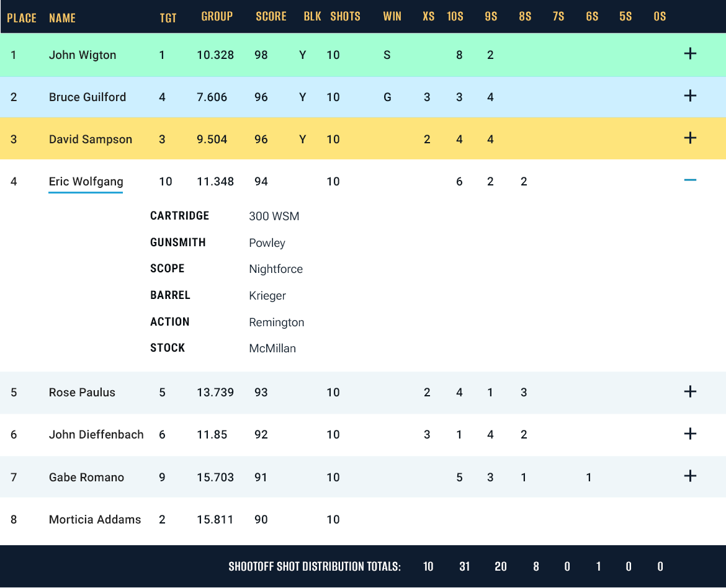Open the plus icon for David Sampson
Viewport: 726px width, 588px height.
pos(690,138)
